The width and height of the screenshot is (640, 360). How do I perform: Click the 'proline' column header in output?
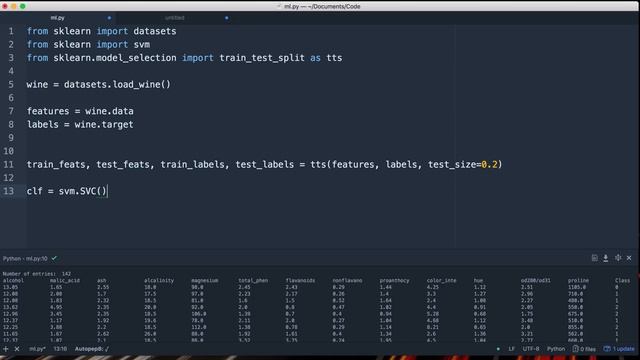point(578,280)
